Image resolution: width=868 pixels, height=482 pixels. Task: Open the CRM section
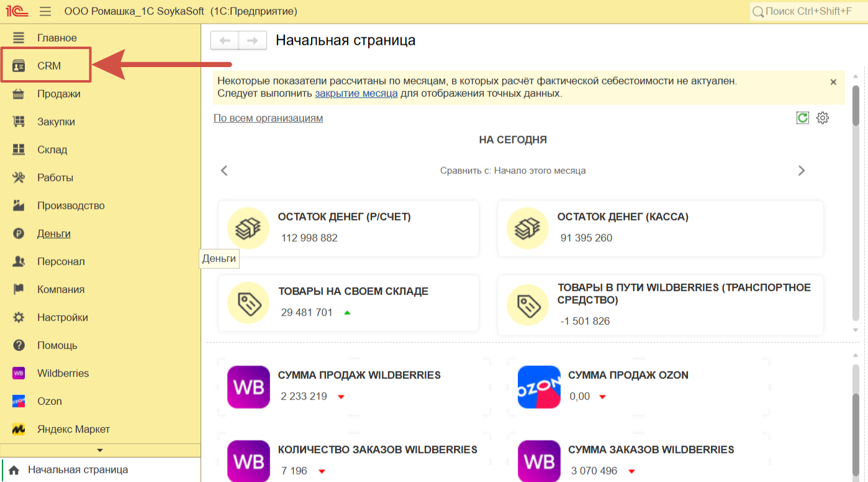click(48, 66)
